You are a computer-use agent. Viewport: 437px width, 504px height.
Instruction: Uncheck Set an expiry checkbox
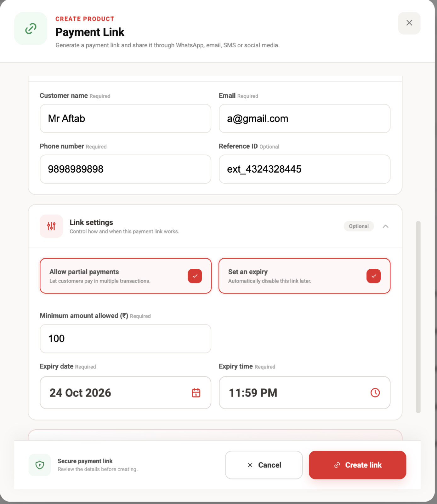click(374, 276)
